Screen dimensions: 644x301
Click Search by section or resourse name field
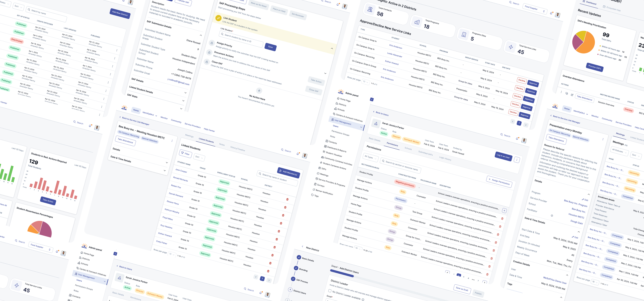401,166
